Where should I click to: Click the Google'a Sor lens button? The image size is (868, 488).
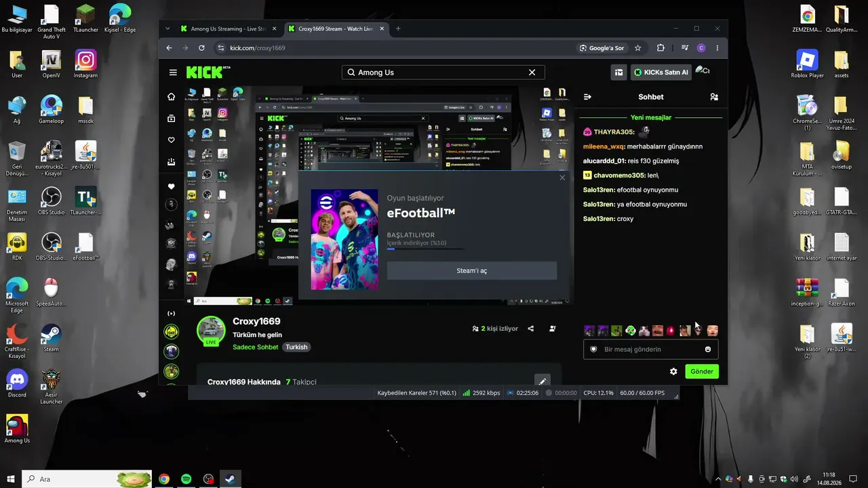point(601,48)
